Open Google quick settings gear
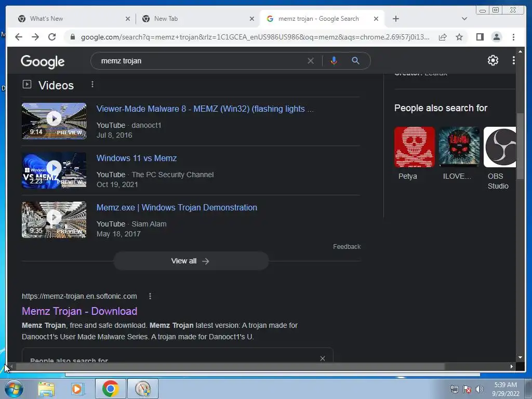The width and height of the screenshot is (532, 399). pyautogui.click(x=493, y=60)
